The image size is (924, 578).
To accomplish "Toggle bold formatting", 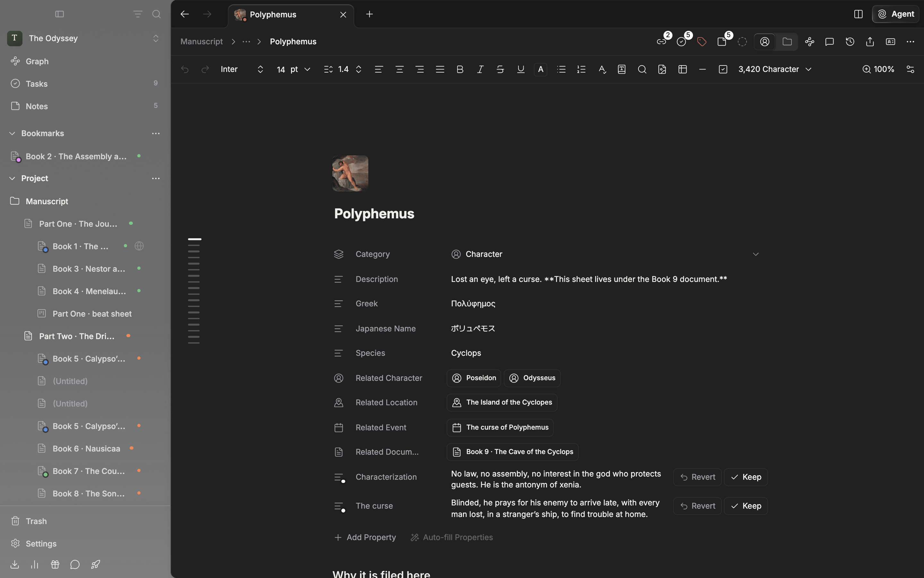I will pyautogui.click(x=460, y=69).
